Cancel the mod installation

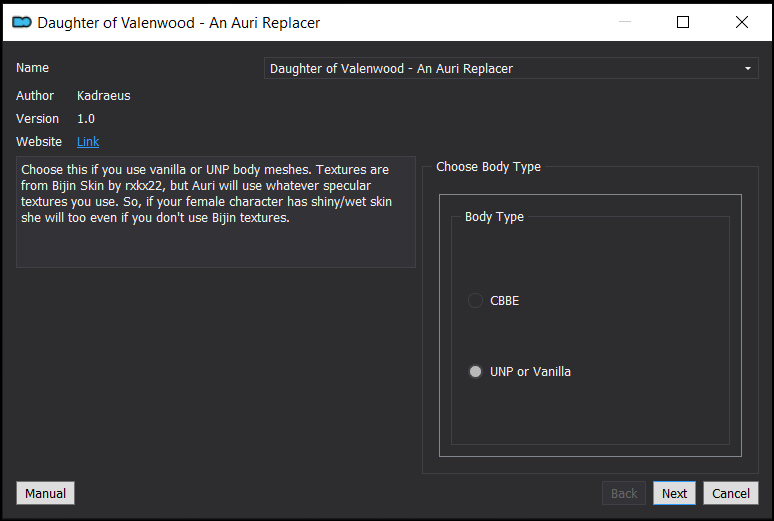coord(731,493)
